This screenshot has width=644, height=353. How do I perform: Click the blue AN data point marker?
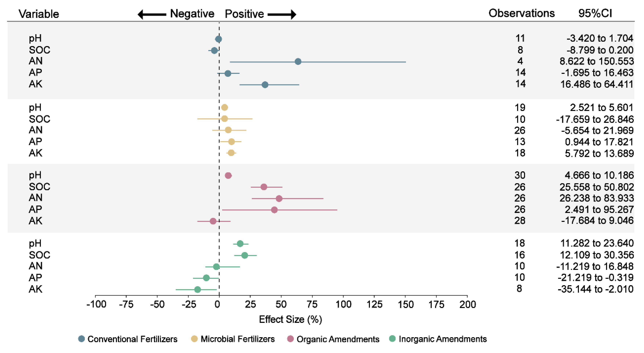coord(298,62)
